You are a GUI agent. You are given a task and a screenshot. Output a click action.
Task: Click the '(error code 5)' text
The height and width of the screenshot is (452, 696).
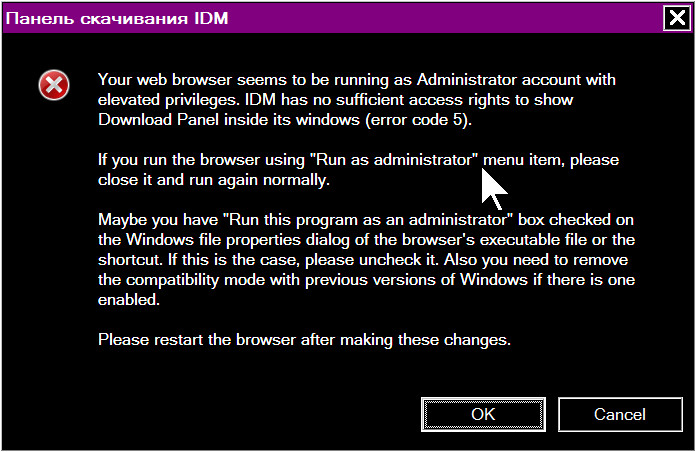click(418, 120)
